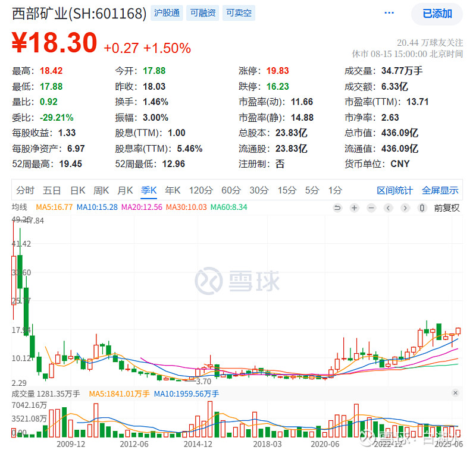
Task: Open 区间统计 range statistics
Action: pos(394,190)
